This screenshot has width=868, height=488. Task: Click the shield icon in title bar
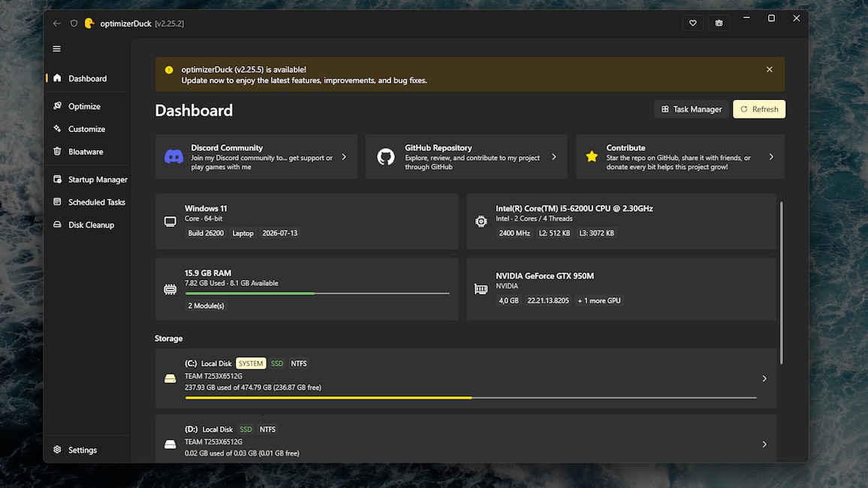tap(74, 23)
